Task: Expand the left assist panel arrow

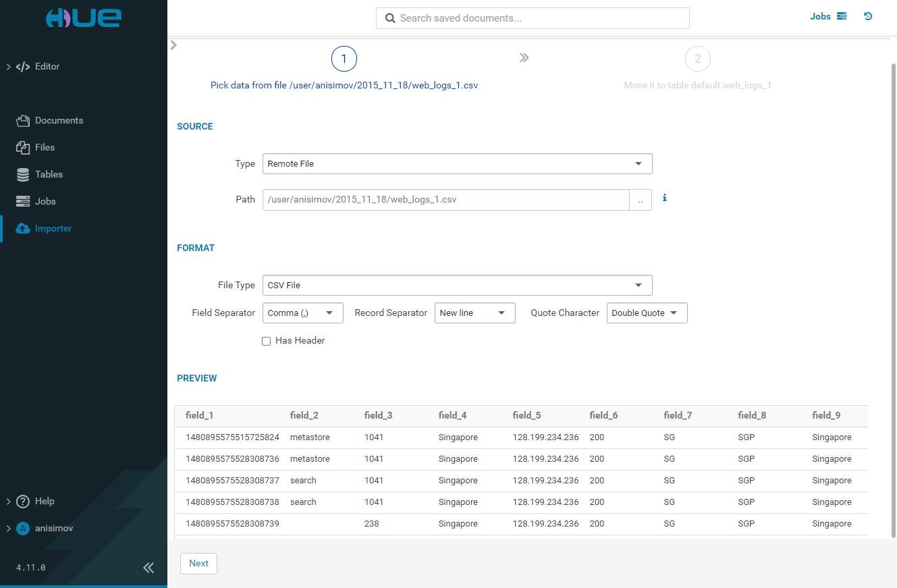Action: click(x=173, y=45)
